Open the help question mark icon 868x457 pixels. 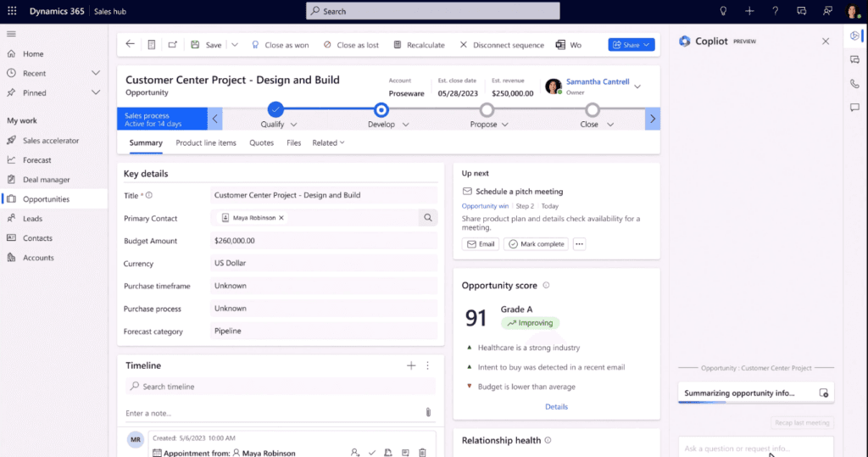775,11
